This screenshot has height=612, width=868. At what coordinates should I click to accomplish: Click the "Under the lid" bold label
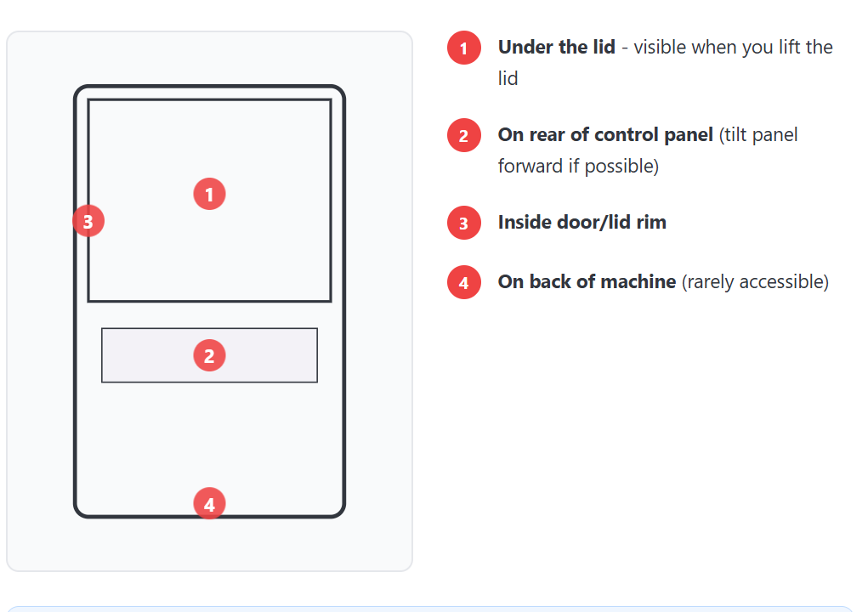click(x=556, y=47)
